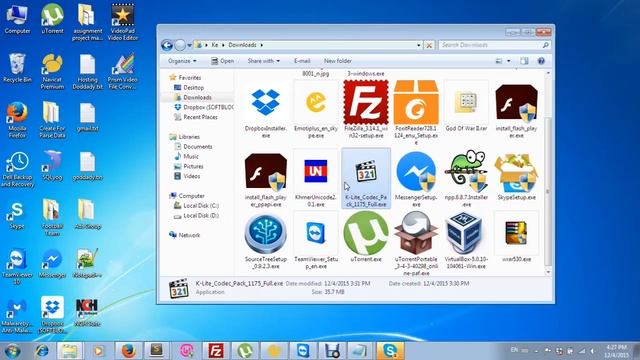
Task: Select K-Lite_Codec_Pack_1175_Full.exe file
Action: coord(366,179)
